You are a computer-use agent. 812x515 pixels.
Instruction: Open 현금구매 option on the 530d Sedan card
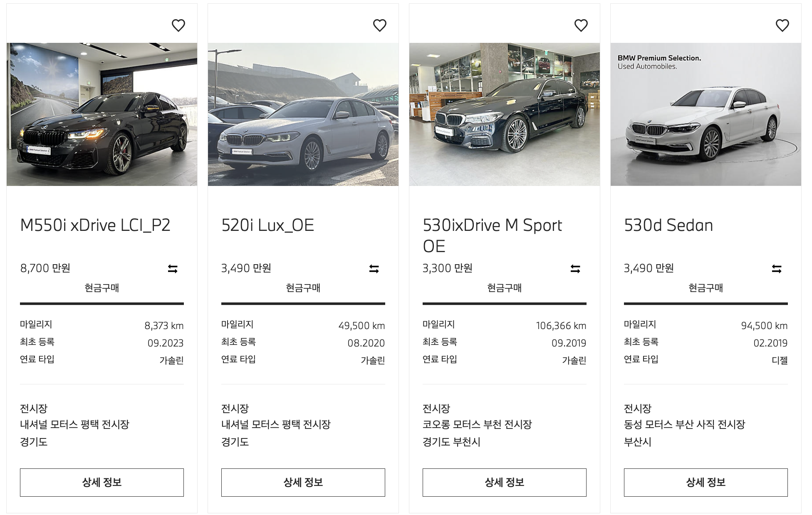point(706,288)
